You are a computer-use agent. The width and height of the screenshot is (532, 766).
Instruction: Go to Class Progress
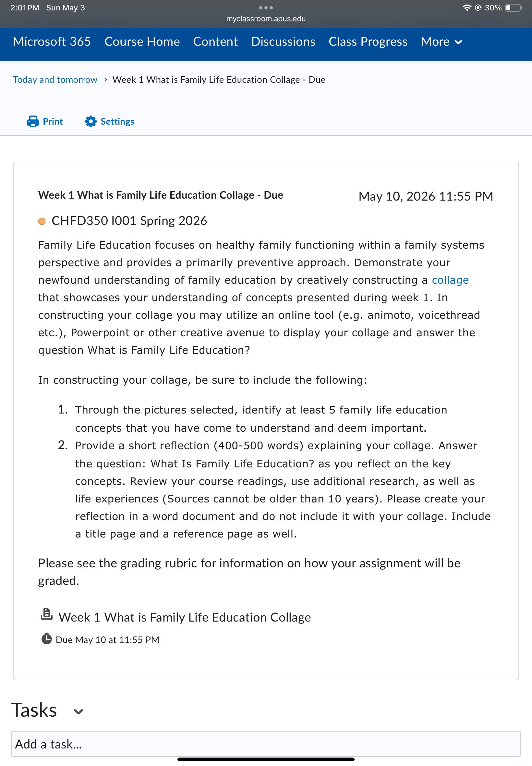[x=368, y=42]
